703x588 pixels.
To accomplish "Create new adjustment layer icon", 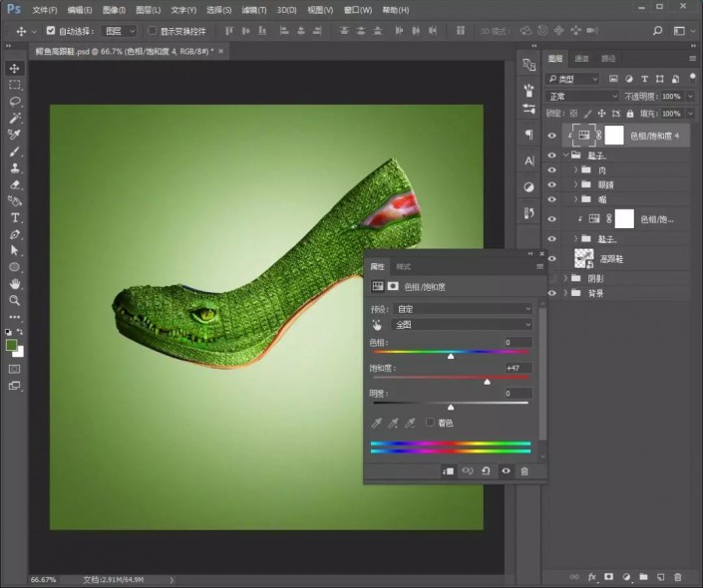I will point(626,577).
